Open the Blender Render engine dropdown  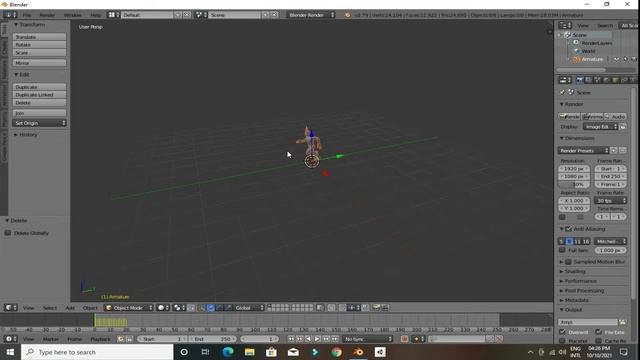click(x=310, y=15)
